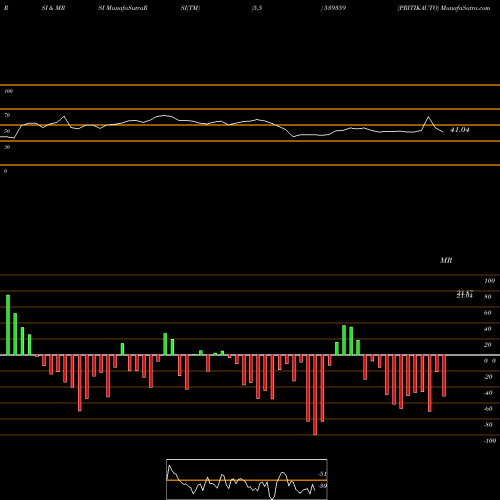Image resolution: width=500 pixels, height=500 pixels.
Task: Click the RSI axis label 100
Action: (8, 91)
